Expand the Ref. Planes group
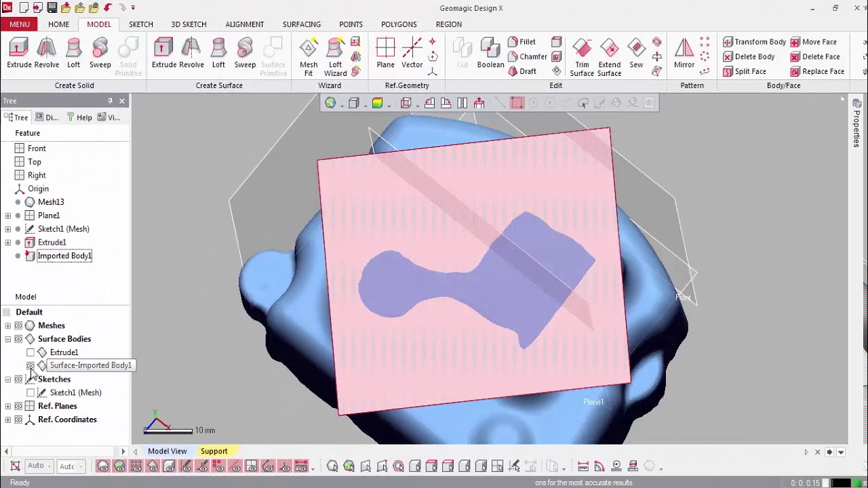 (x=7, y=406)
